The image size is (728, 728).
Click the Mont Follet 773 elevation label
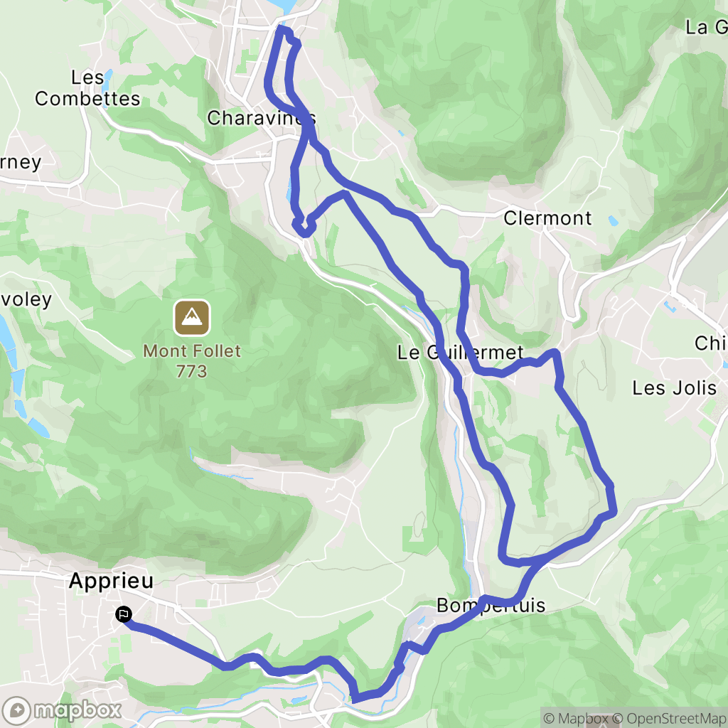[192, 361]
